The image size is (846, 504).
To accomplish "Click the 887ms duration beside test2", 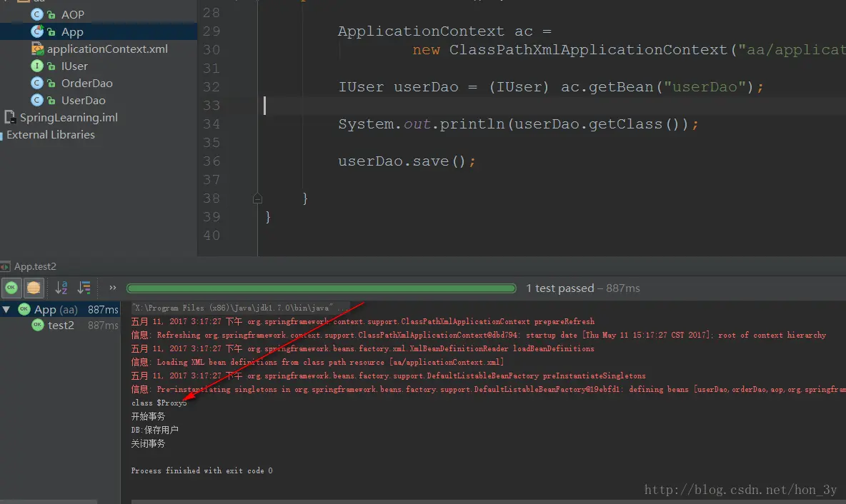I will [x=102, y=326].
